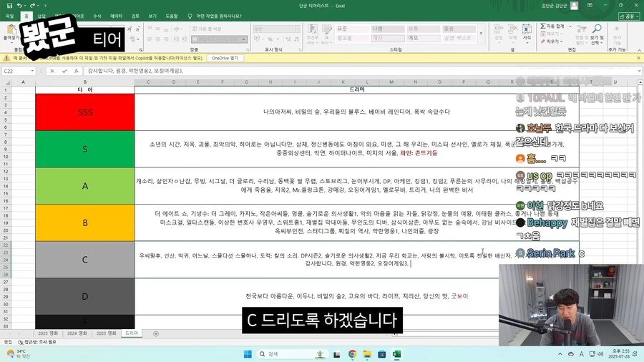The image size is (644, 362).
Task: Open the 보기 (View) ribbon tab
Action: [153, 16]
